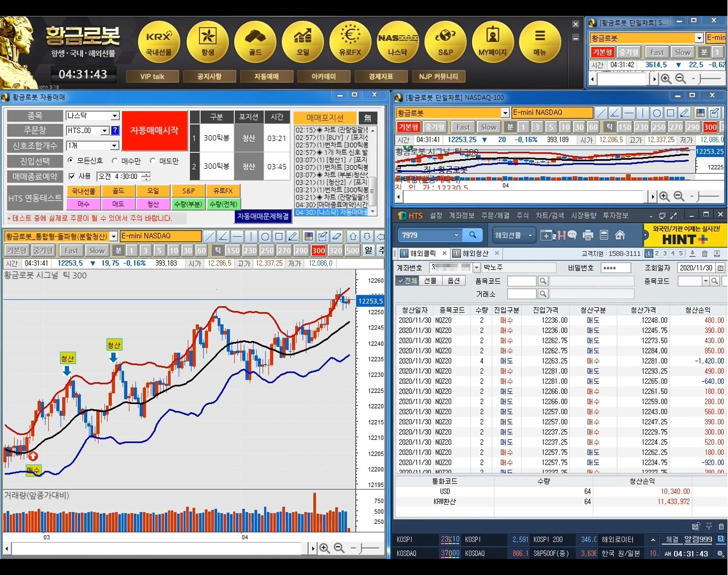Click the printer icon in HTS toolbar
Image resolution: width=728 pixels, height=575 pixels.
tap(588, 235)
